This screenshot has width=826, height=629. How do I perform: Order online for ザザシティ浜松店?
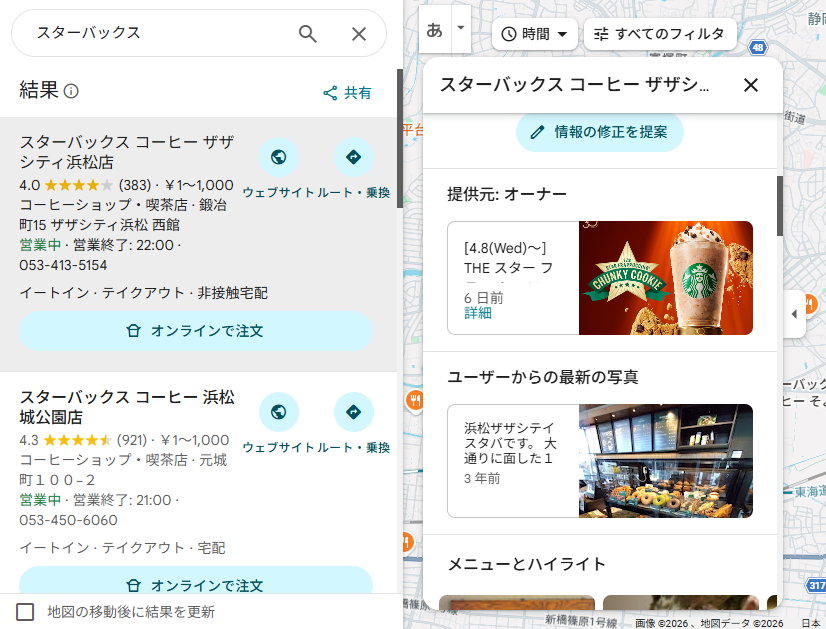click(196, 331)
